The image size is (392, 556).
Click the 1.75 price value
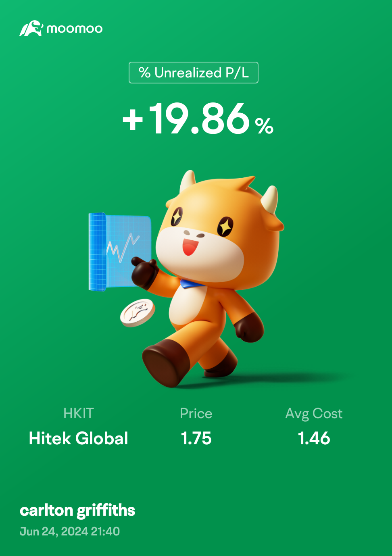196,438
